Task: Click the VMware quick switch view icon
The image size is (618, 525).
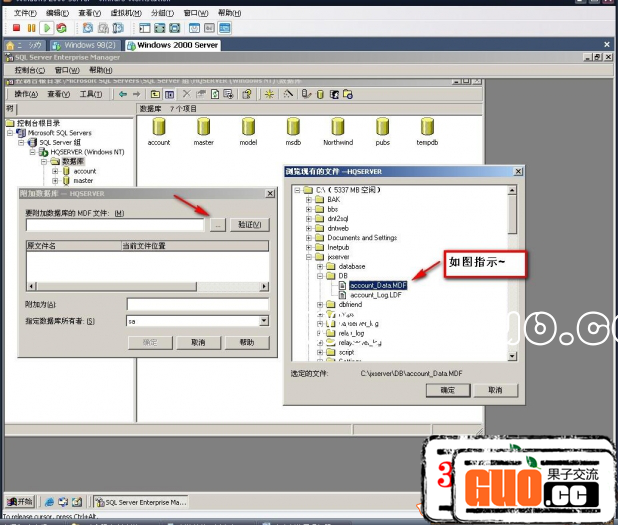Action: (160, 28)
